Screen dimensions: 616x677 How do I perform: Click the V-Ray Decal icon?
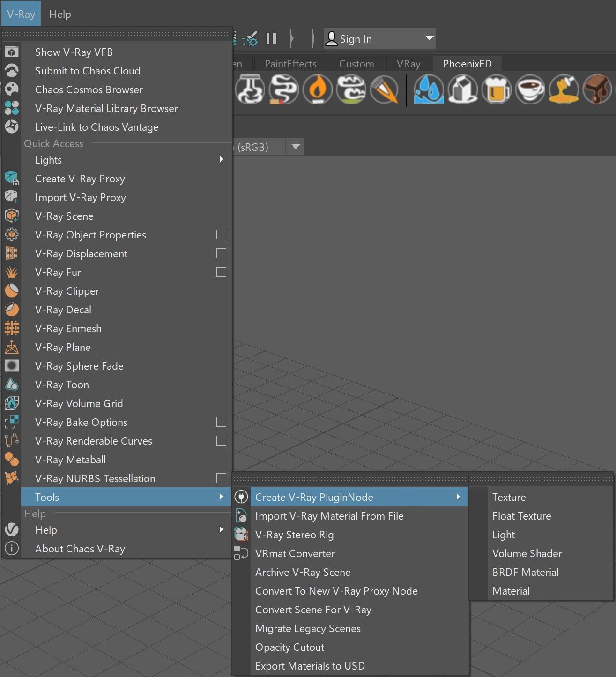coord(12,310)
